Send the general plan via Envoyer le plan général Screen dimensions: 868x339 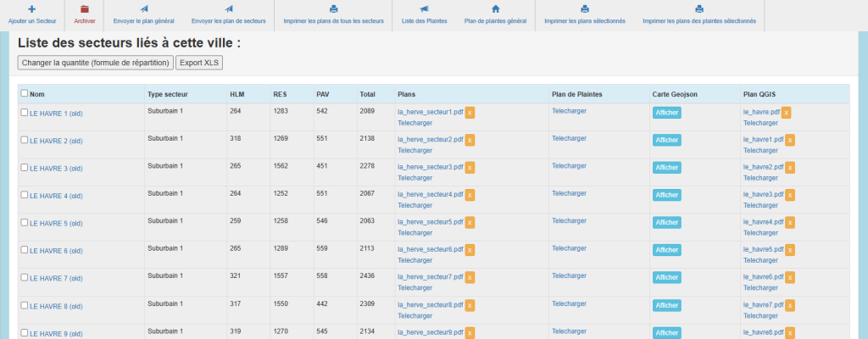tap(144, 15)
